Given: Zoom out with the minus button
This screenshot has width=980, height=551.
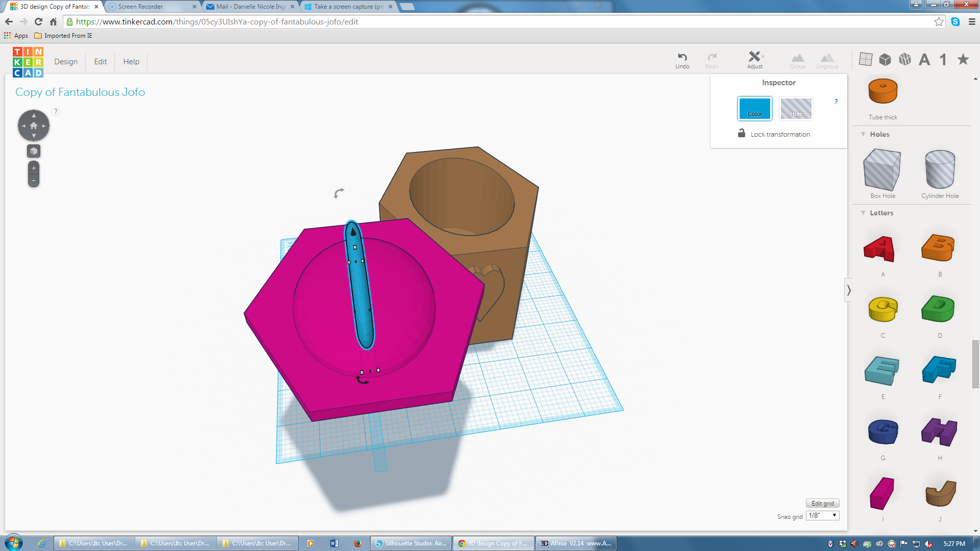Looking at the screenshot, I should coord(34,180).
